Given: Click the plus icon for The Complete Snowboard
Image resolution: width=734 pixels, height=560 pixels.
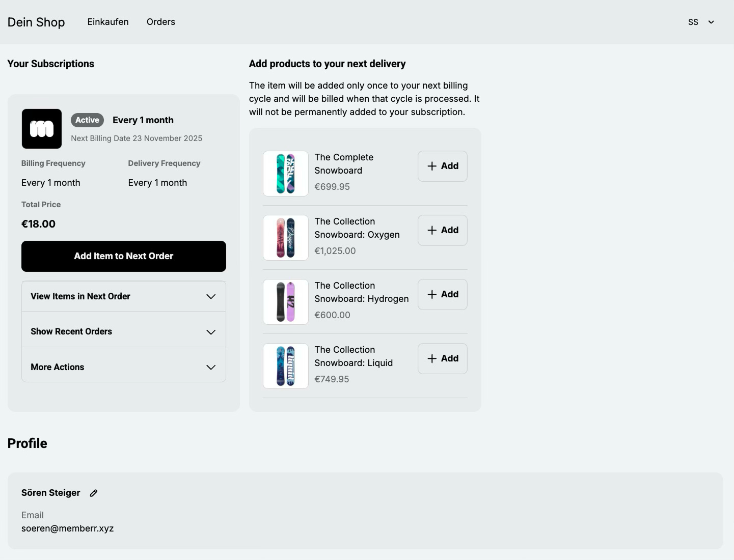Looking at the screenshot, I should [432, 166].
